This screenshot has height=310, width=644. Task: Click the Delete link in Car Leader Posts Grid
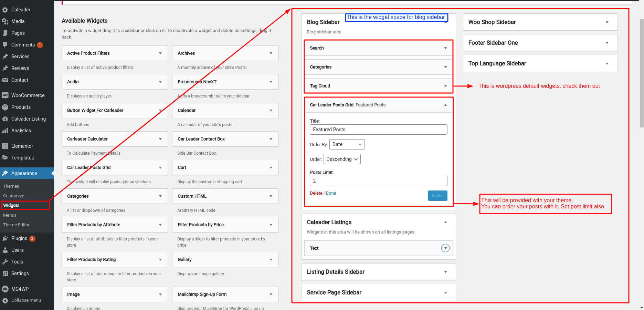(x=316, y=193)
